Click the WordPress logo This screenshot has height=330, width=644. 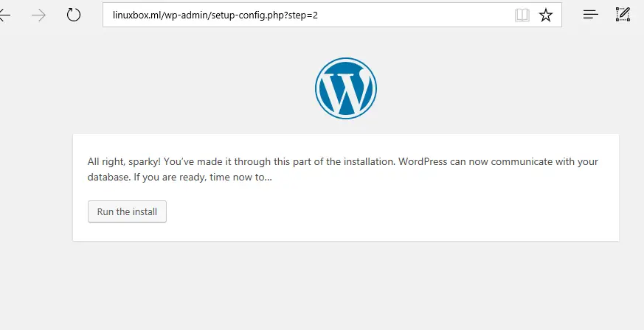point(346,88)
